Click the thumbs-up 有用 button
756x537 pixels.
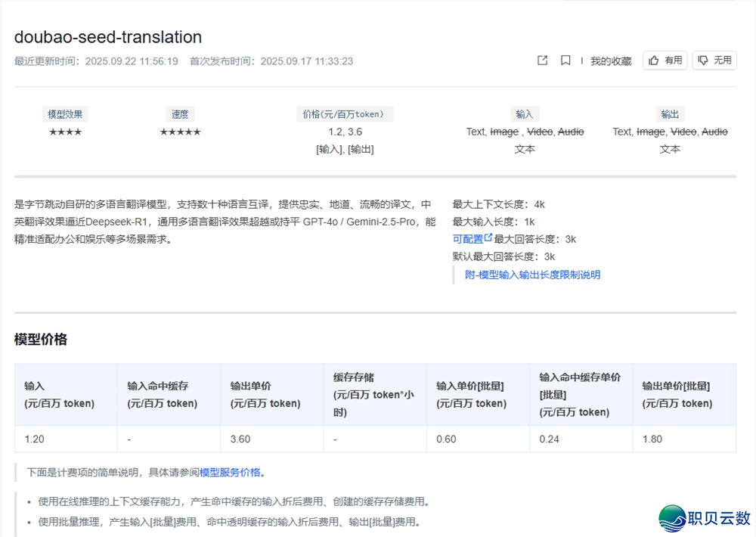point(665,61)
